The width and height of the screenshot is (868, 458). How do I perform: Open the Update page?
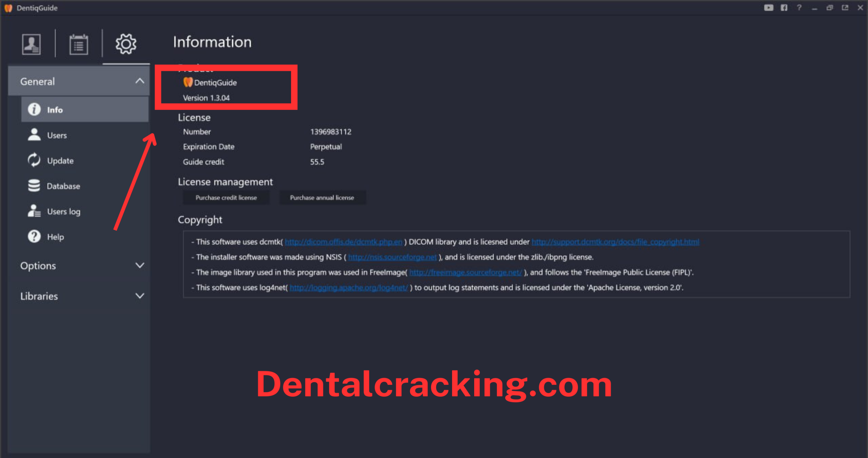(x=85, y=161)
